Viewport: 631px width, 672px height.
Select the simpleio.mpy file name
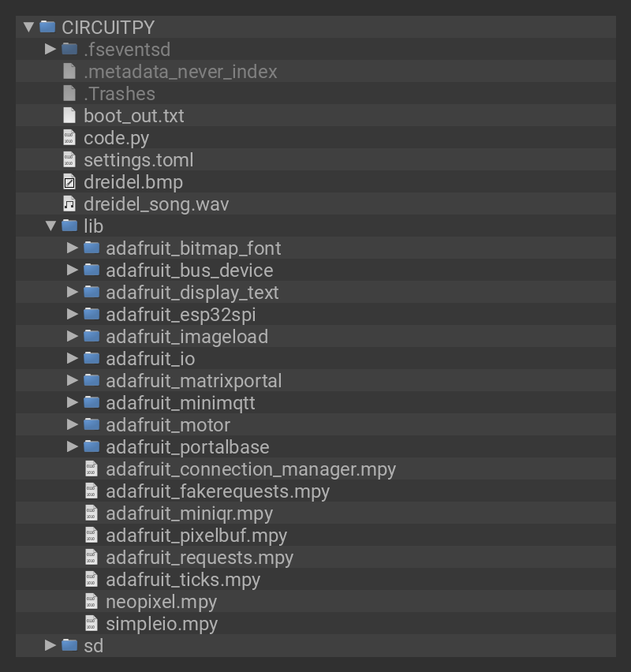coord(161,624)
